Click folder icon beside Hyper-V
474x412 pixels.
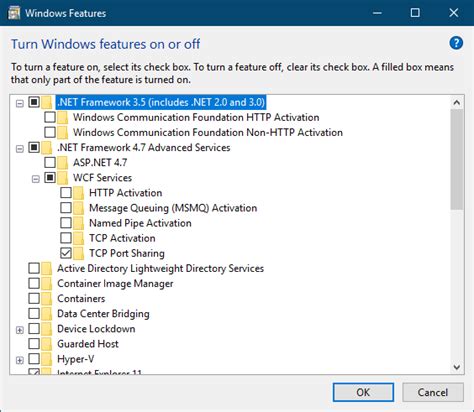point(46,359)
